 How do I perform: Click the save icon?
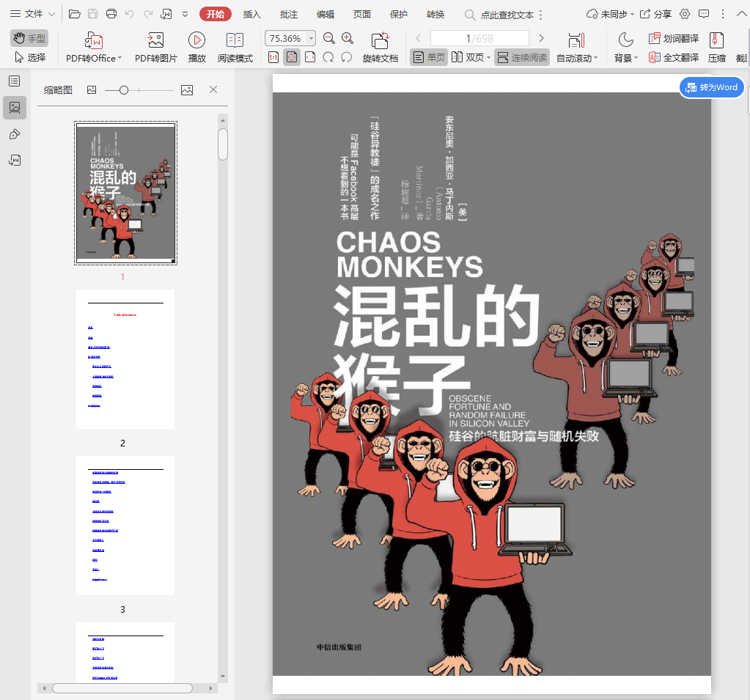93,14
